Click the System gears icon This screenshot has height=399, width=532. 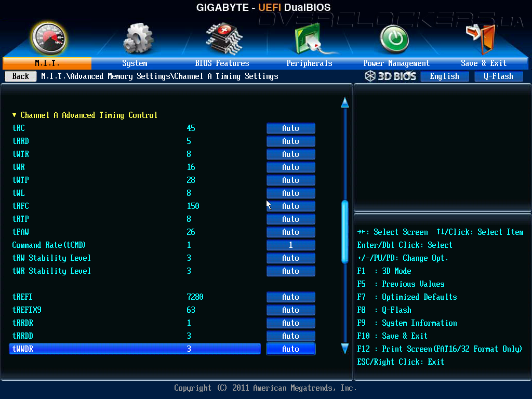pos(138,38)
